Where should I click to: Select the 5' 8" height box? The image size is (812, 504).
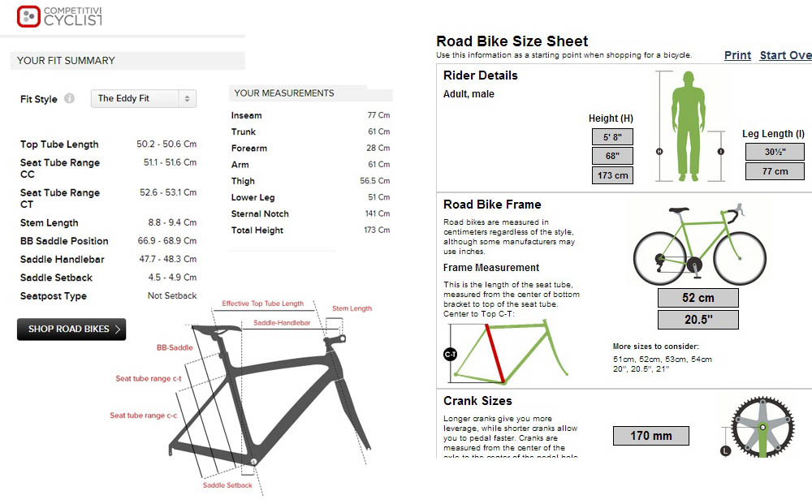(612, 137)
